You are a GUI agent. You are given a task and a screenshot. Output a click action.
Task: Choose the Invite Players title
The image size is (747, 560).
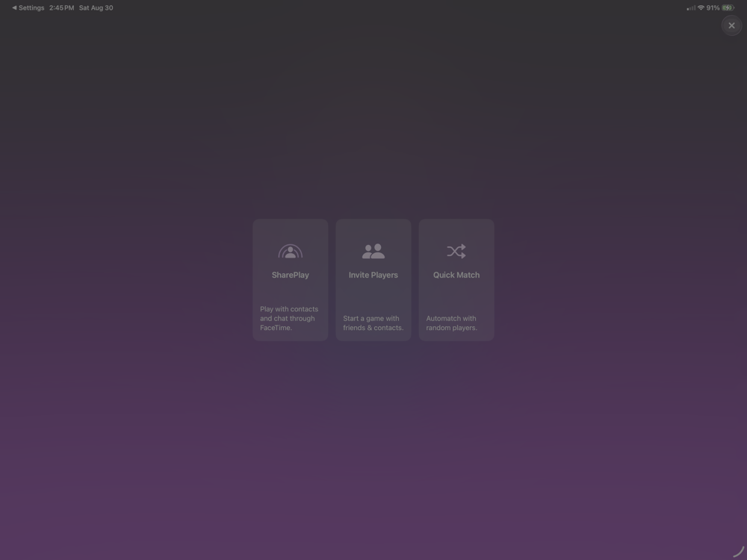pos(373,275)
